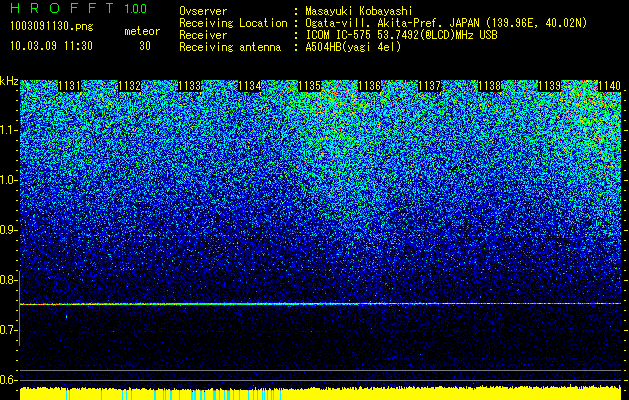This screenshot has height=400, width=629.
Task: Click the Receiving antenna label
Action: click(230, 47)
